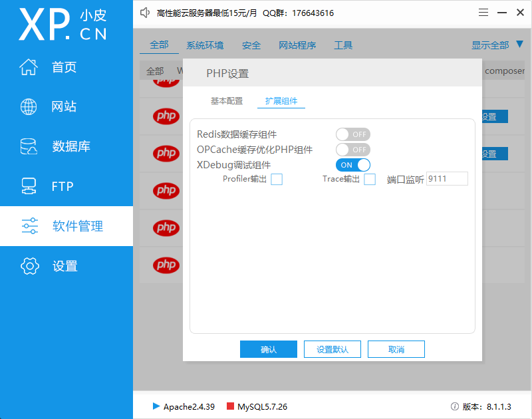Click the port listening input field
Viewport: 532px width, 419px height.
(447, 179)
